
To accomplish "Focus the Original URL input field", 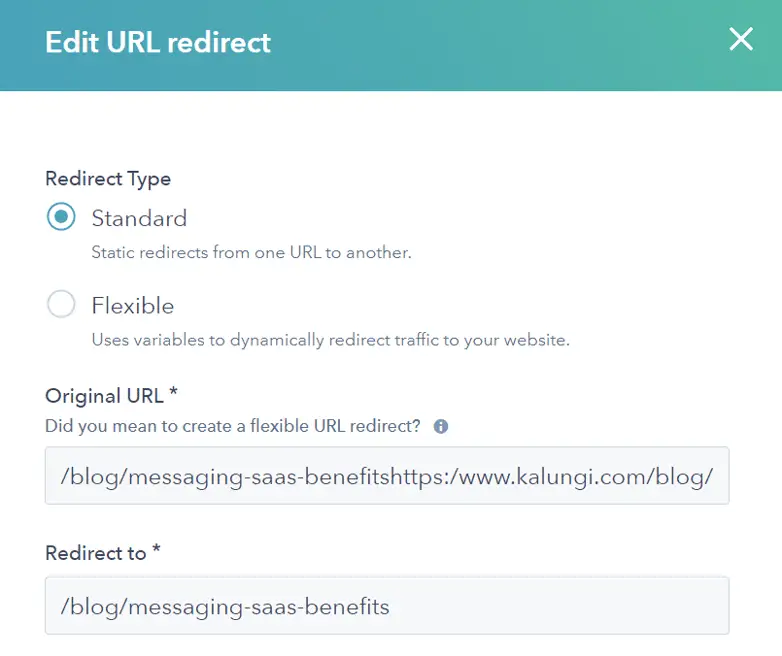I will coord(387,476).
